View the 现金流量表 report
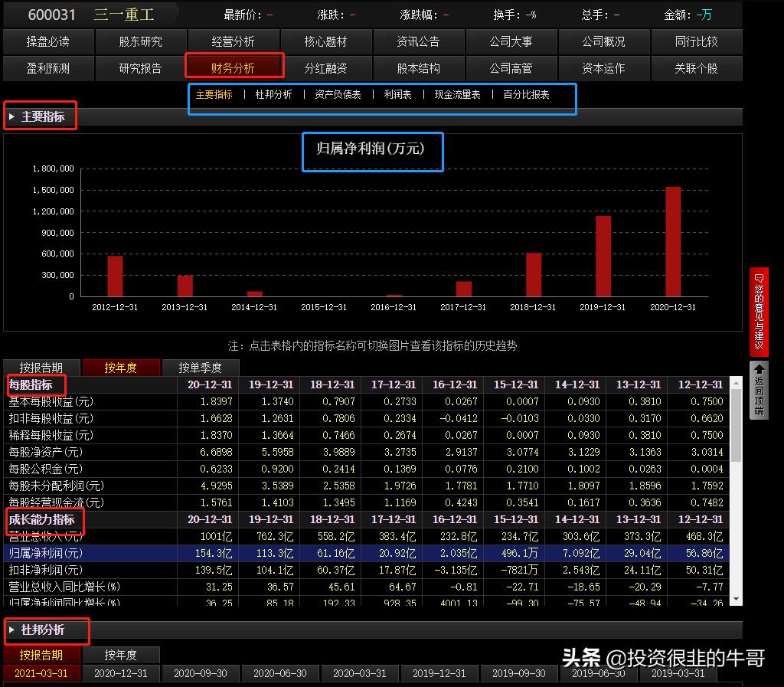 click(457, 99)
